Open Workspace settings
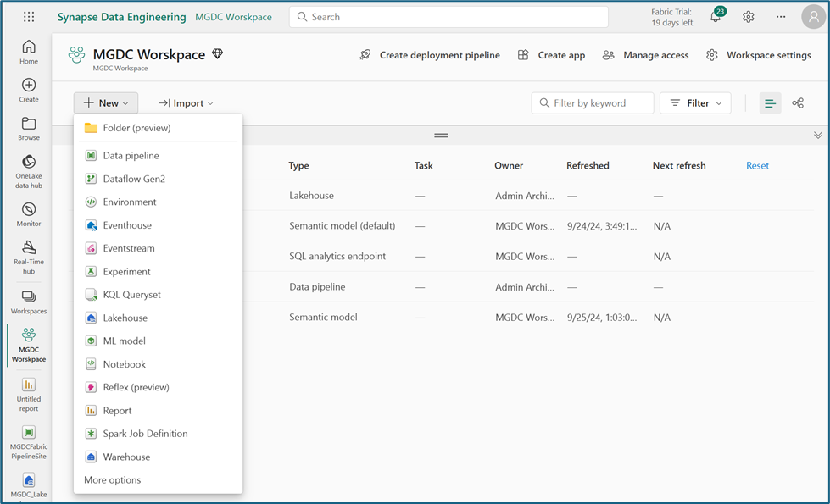This screenshot has height=504, width=830. [x=759, y=55]
